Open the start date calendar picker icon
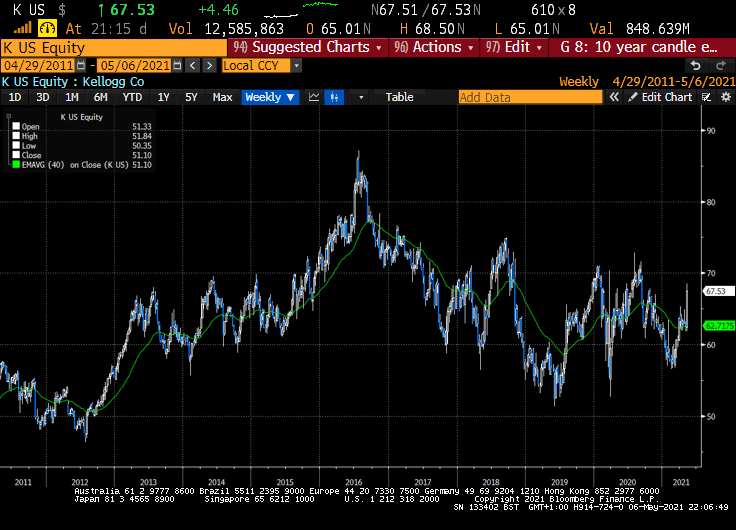Image resolution: width=736 pixels, height=530 pixels. 81,65
